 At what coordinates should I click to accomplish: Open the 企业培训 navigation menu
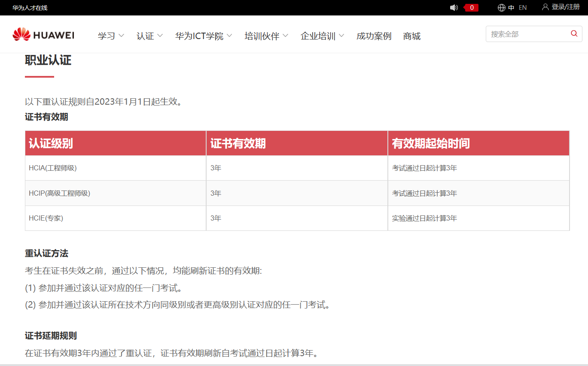click(x=318, y=36)
